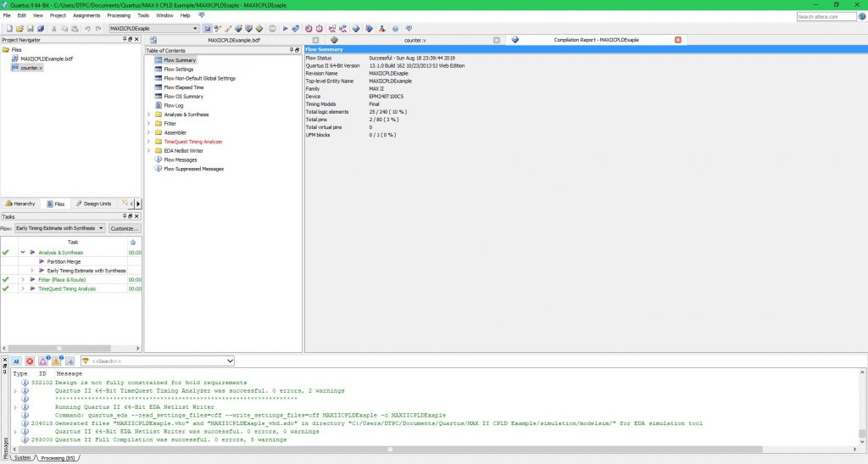Viewport: 868px width, 464px height.
Task: Expand the Fitter report folder
Action: [x=148, y=124]
